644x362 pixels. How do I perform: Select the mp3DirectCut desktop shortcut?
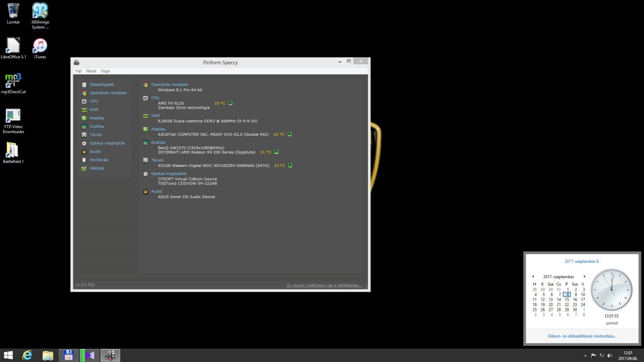pos(14,83)
